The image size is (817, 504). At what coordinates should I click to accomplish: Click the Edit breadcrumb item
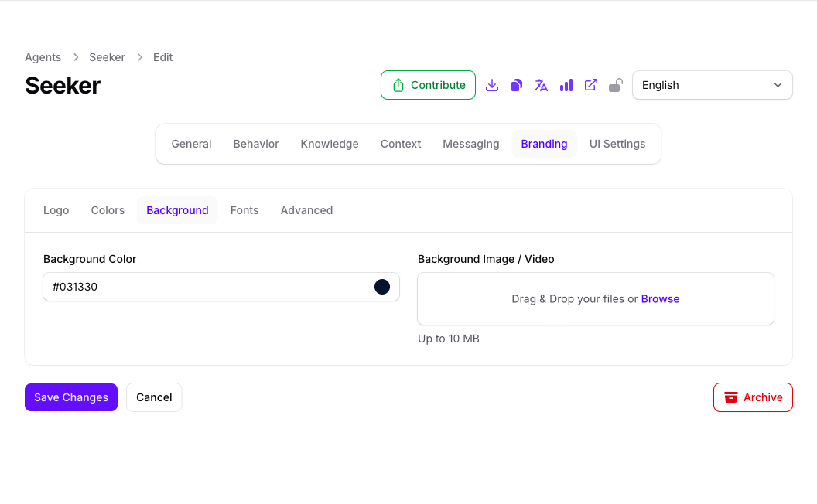point(162,57)
